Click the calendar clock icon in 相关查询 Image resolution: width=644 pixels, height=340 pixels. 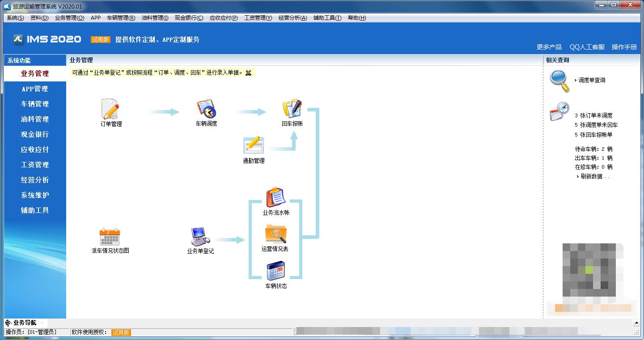coord(559,112)
